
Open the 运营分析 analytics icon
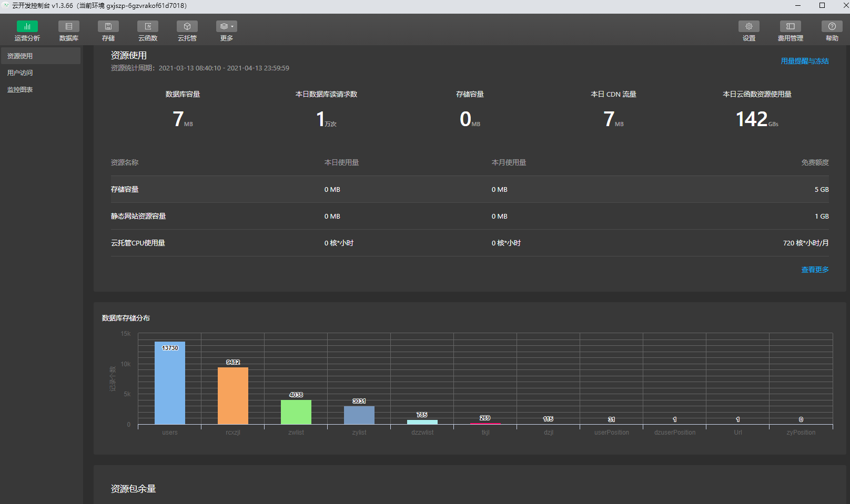tap(27, 26)
